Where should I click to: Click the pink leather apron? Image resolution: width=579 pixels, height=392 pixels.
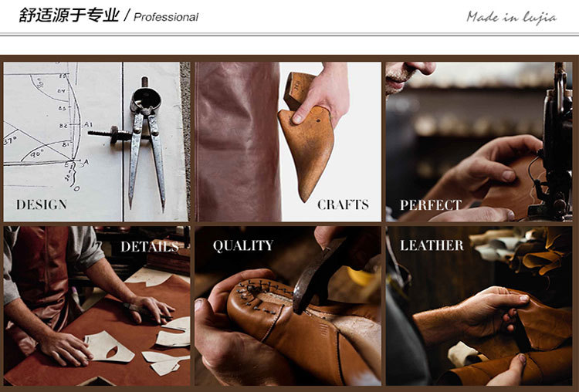(x=239, y=142)
